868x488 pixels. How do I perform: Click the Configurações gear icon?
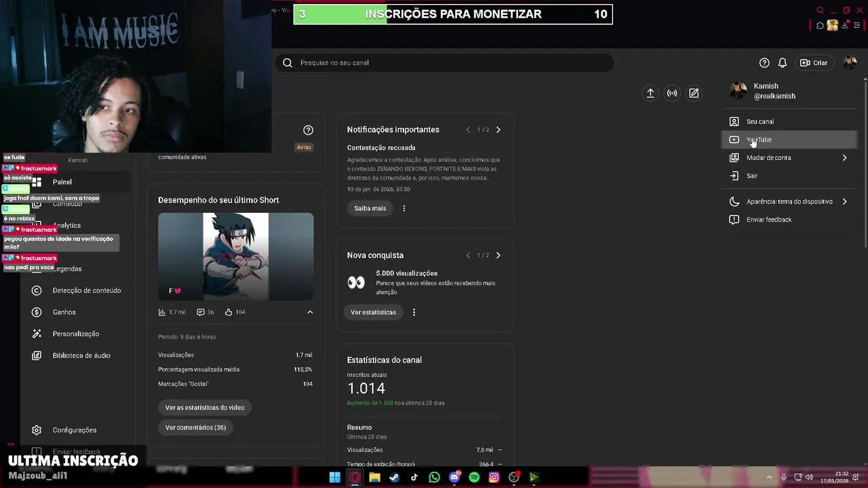click(37, 430)
